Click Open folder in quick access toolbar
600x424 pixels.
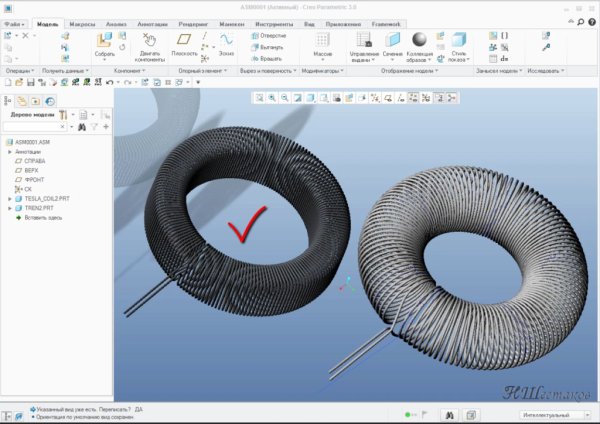pyautogui.click(x=19, y=82)
